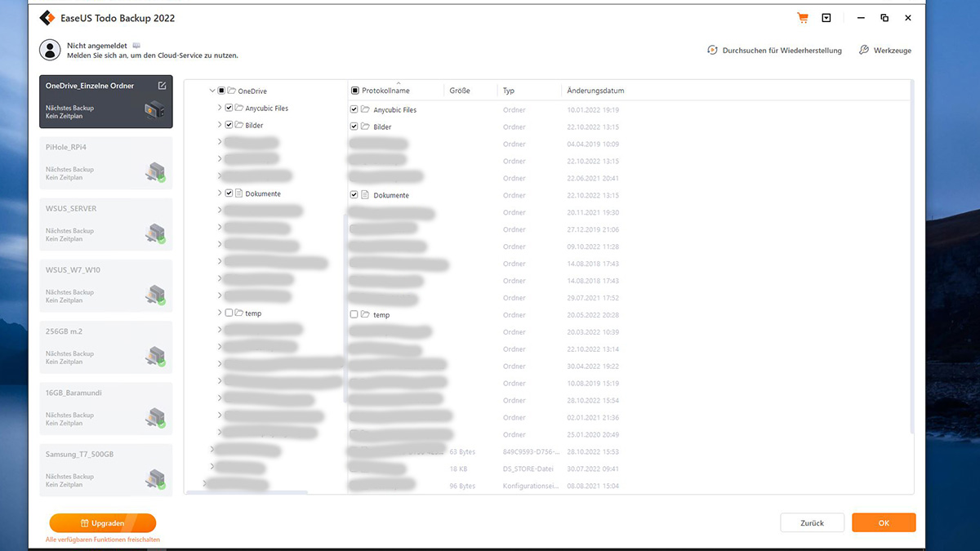Click the computer icon on WSUS_SERVER card
This screenshot has height=551, width=980.
click(155, 233)
